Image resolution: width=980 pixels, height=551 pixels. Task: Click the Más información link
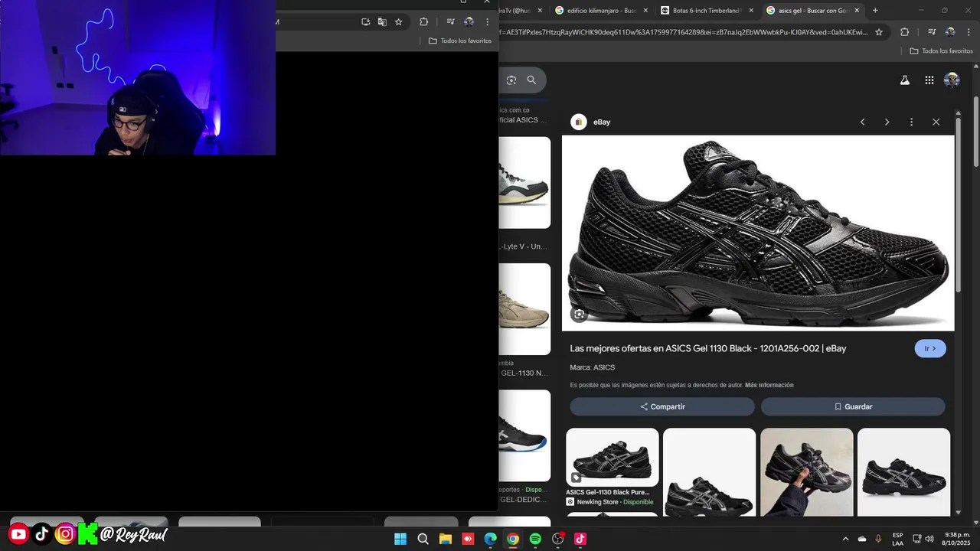click(x=769, y=385)
